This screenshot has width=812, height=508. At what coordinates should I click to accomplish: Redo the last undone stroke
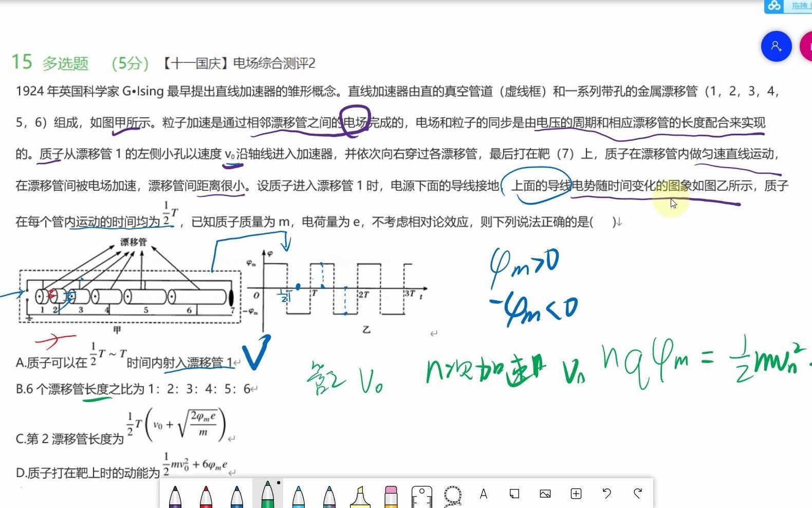click(x=638, y=494)
